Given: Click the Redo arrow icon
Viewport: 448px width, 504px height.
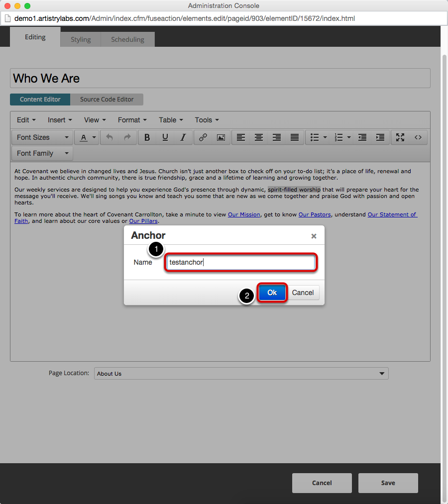Looking at the screenshot, I should [x=127, y=137].
